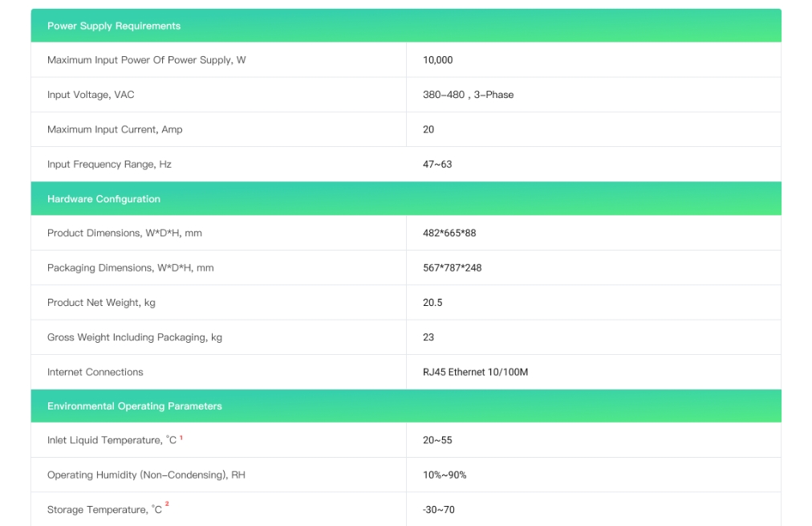Click the 47~63 frequency range value
This screenshot has width=812, height=526.
pyautogui.click(x=437, y=165)
